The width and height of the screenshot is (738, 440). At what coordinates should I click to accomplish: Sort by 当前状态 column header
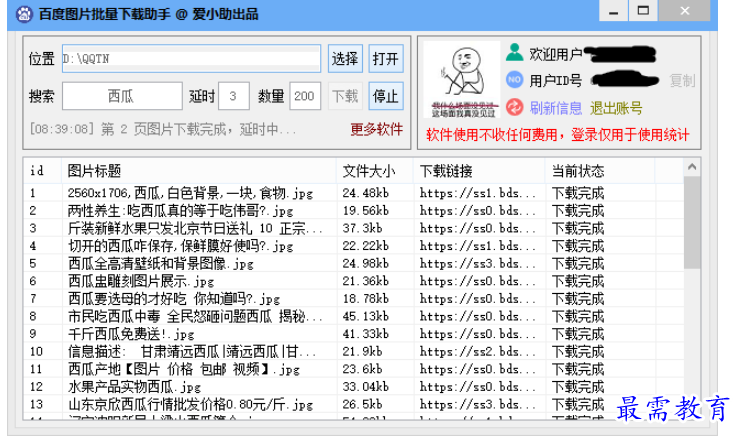click(600, 170)
